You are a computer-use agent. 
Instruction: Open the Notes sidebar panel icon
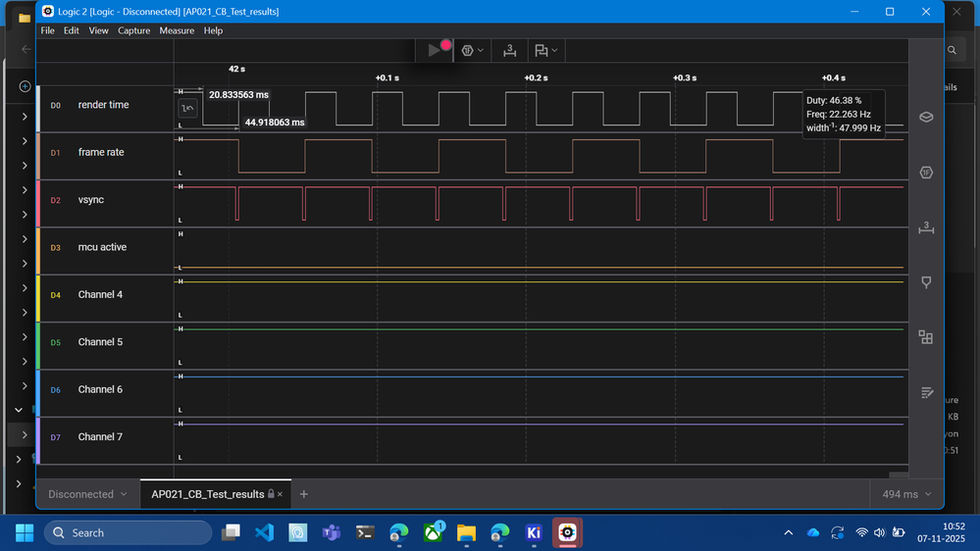tap(926, 392)
